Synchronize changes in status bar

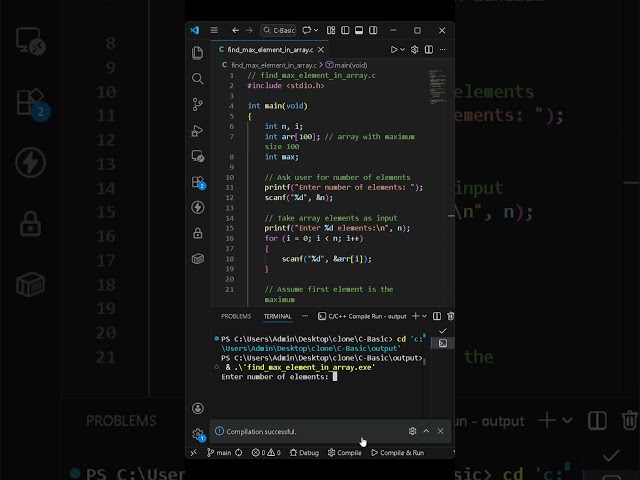tap(239, 452)
